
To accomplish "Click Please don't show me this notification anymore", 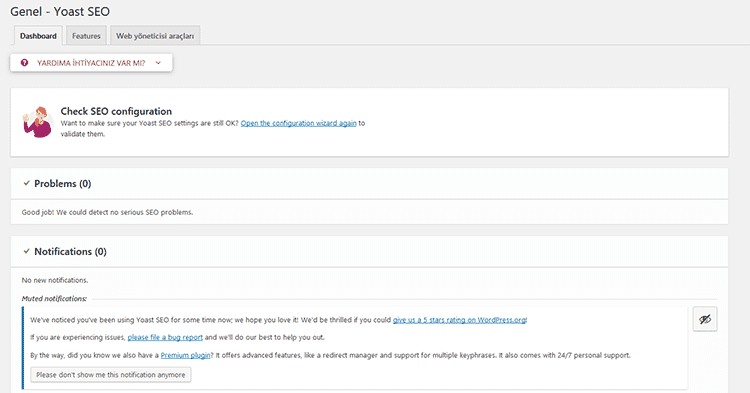I will coord(111,375).
